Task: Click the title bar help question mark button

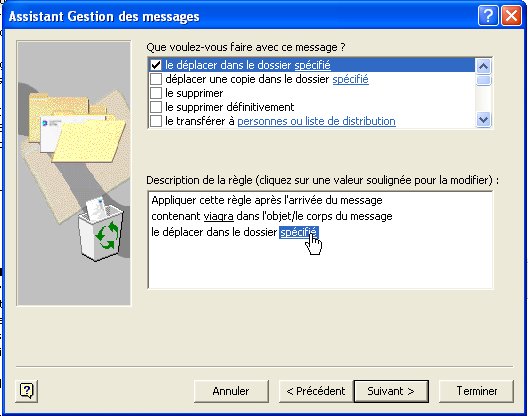Action: tap(488, 15)
